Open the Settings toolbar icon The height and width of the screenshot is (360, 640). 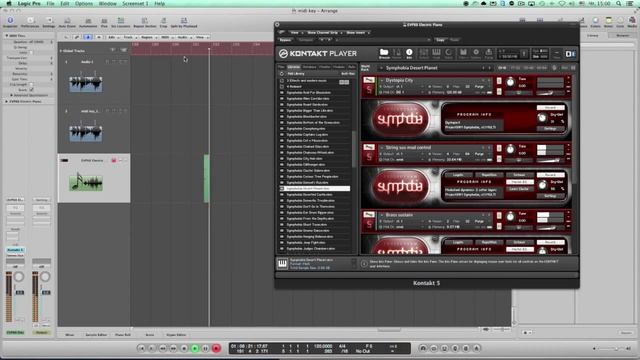click(49, 21)
